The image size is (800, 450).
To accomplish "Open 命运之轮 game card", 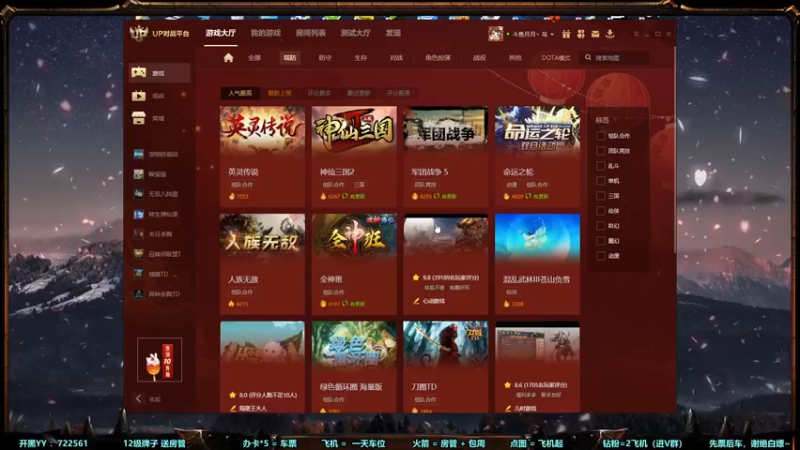I will coord(537,156).
